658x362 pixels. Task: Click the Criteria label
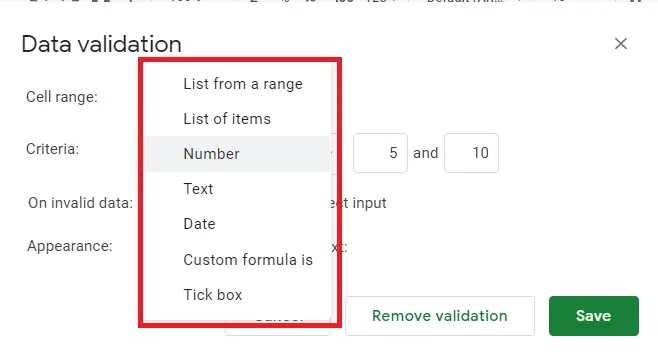(x=52, y=149)
